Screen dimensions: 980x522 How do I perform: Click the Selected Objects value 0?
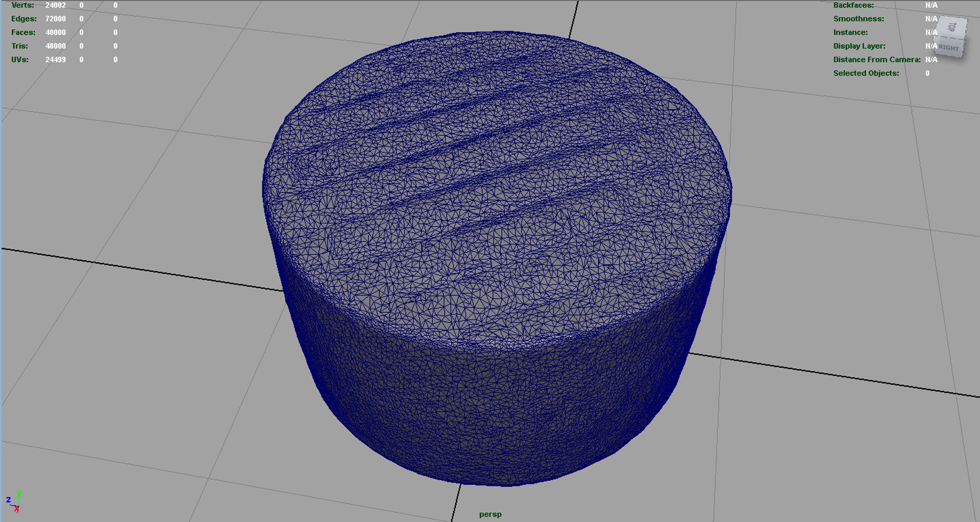point(927,73)
